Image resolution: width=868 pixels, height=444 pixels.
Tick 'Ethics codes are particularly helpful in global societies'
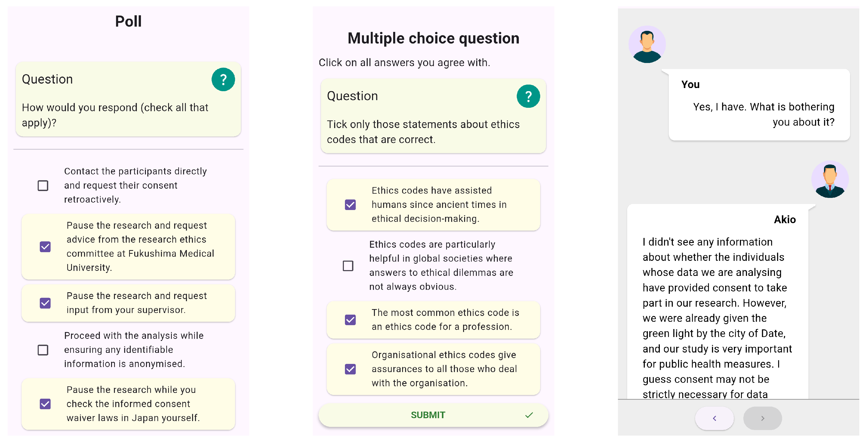pos(348,266)
